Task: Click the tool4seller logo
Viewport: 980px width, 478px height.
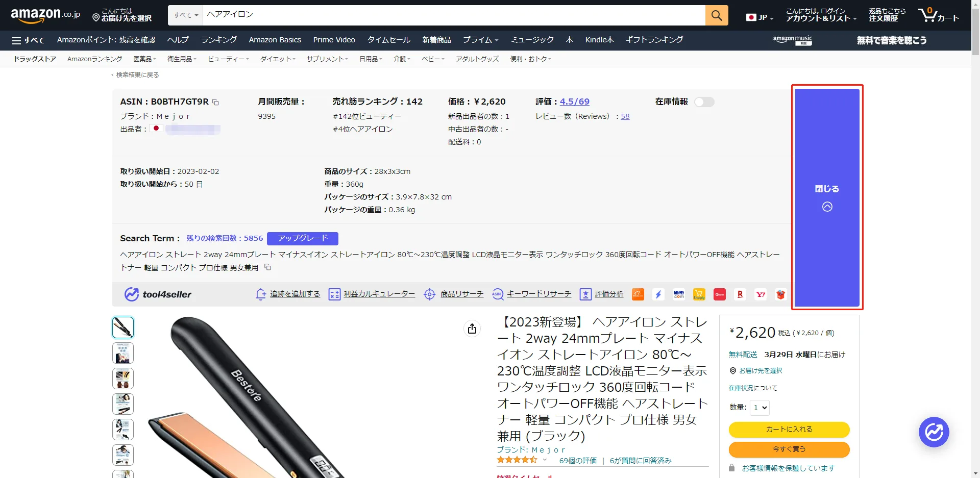Action: (x=158, y=294)
